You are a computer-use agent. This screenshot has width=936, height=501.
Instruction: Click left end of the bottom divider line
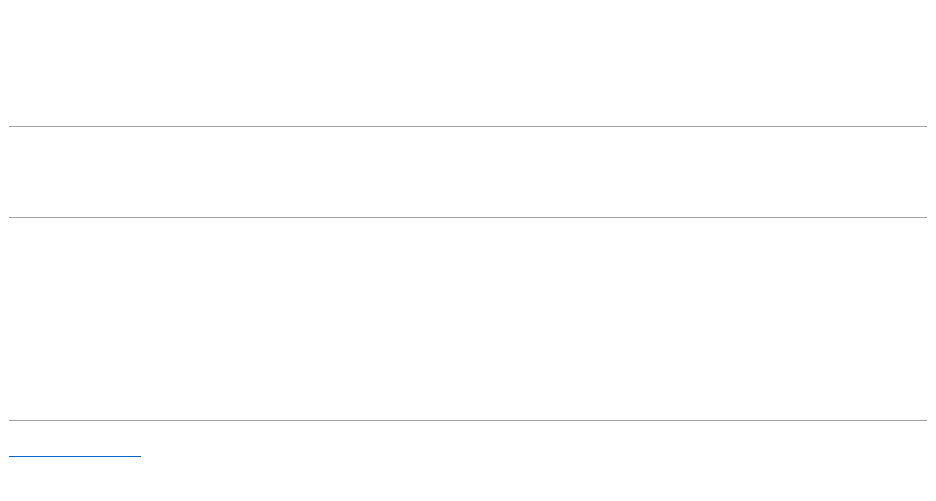tap(12, 420)
